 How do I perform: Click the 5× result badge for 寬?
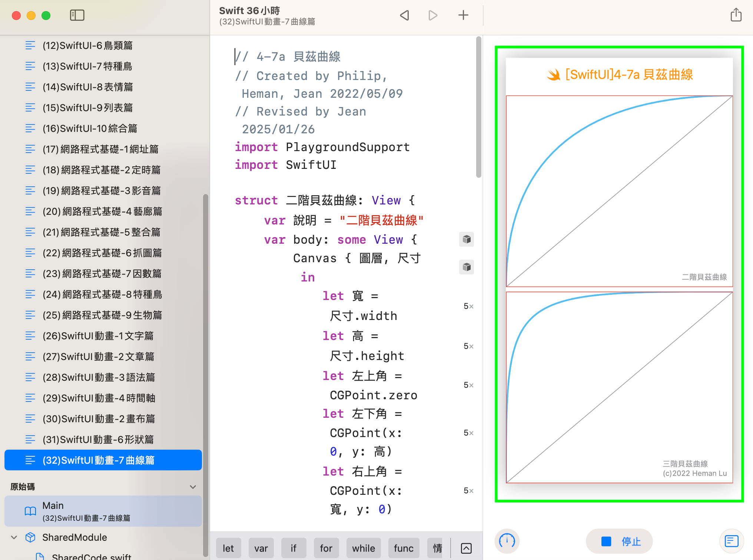468,306
